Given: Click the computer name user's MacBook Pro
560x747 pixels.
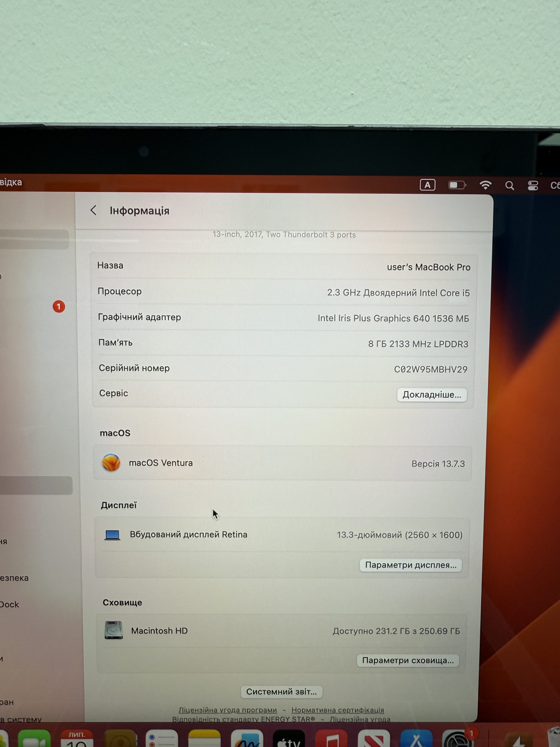Looking at the screenshot, I should click(429, 267).
